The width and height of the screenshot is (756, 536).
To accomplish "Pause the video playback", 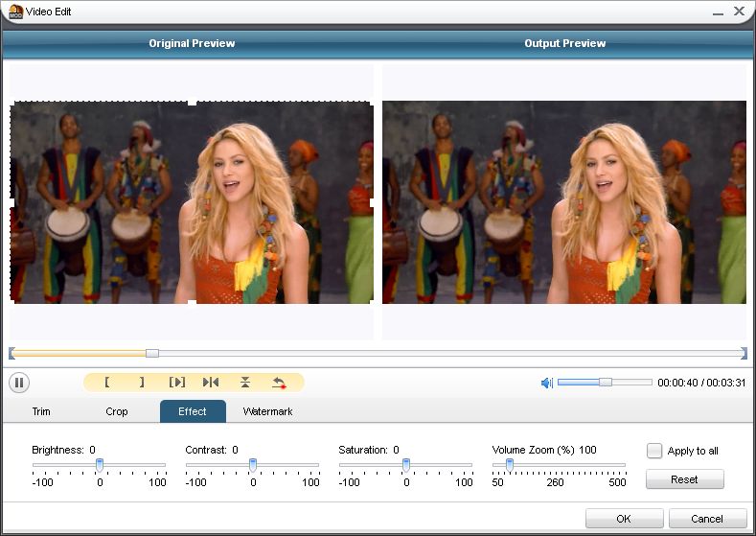I will [19, 383].
